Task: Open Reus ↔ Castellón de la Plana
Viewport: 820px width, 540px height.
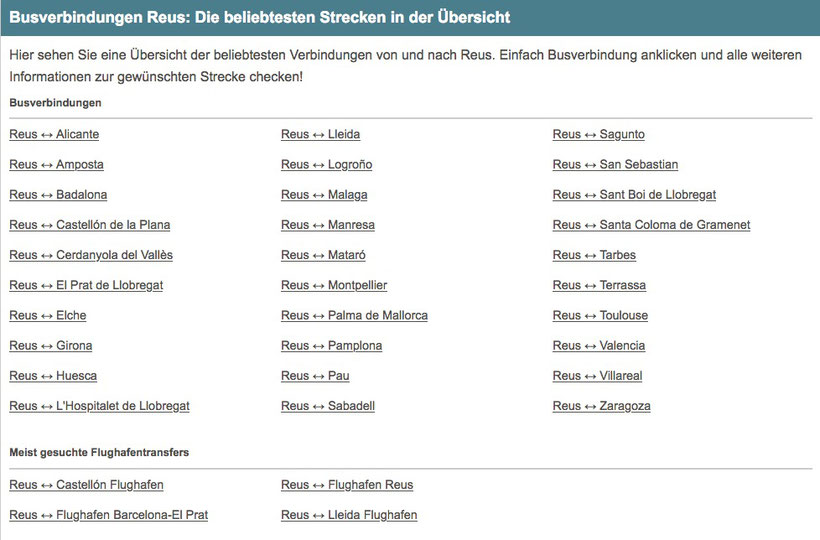Action: click(x=89, y=225)
